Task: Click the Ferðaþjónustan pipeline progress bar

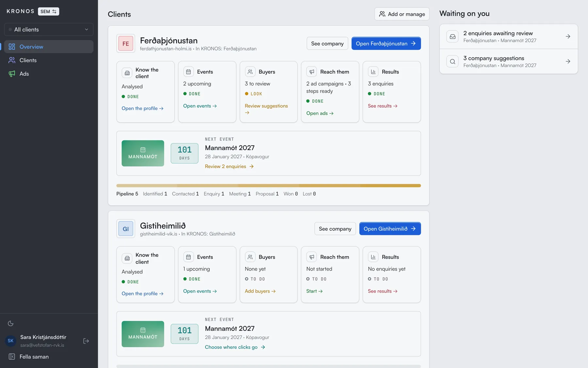Action: [269, 186]
